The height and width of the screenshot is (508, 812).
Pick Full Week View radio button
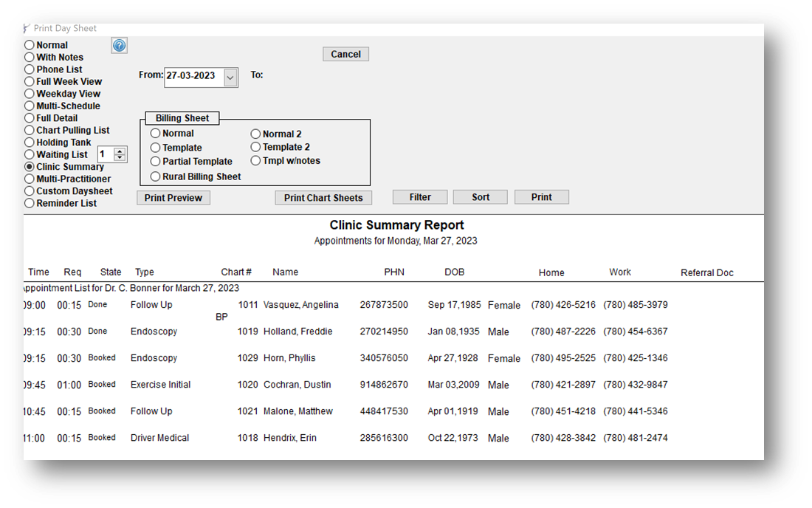[x=29, y=81]
